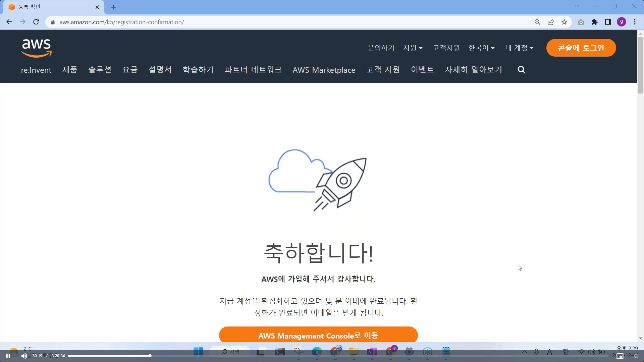The image size is (644, 362).
Task: Toggle the Chrome side panel icon
Action: click(608, 22)
